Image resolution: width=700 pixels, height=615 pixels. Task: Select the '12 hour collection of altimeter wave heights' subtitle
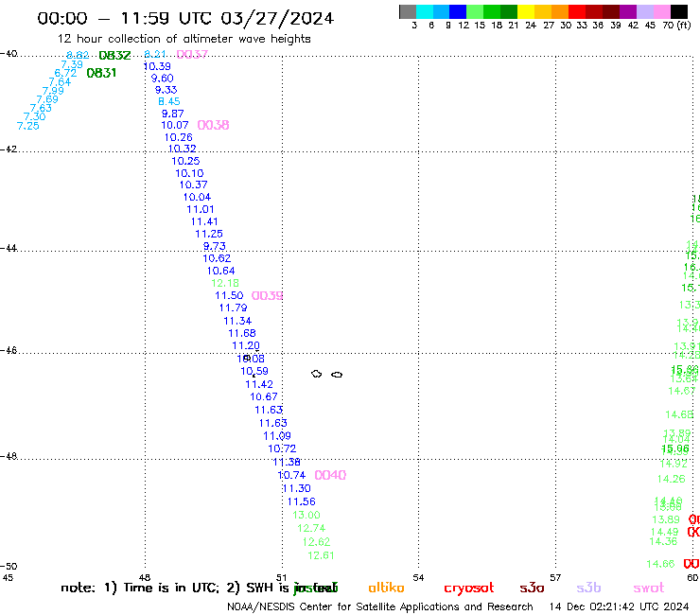pos(184,39)
